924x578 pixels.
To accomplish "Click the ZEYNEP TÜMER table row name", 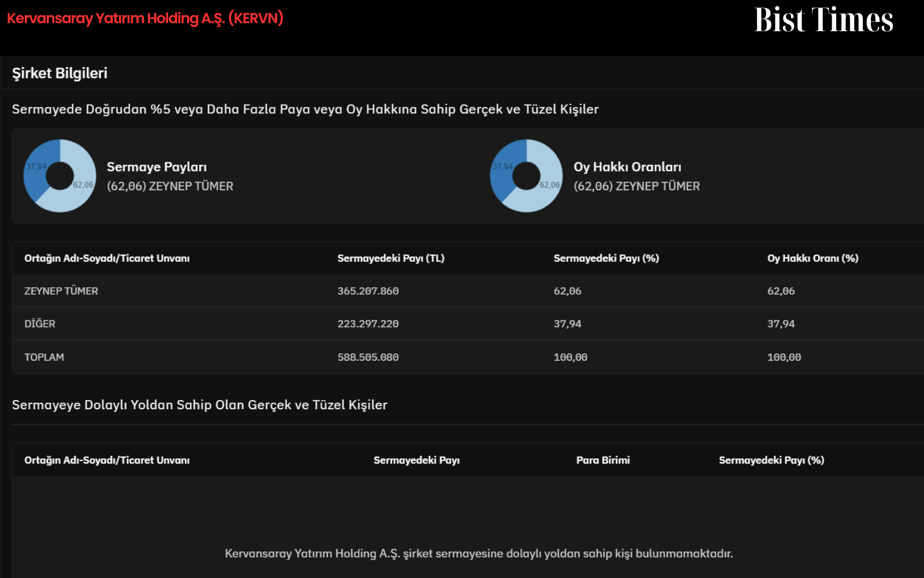I will (61, 291).
